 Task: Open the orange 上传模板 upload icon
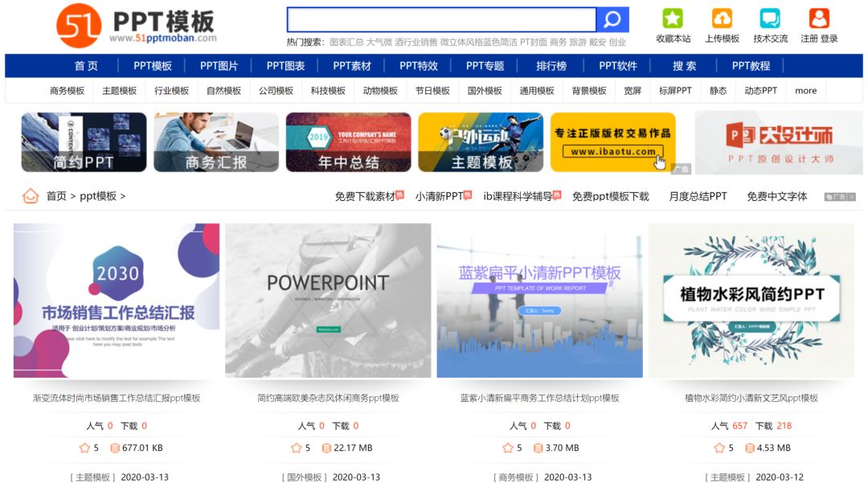tap(721, 18)
